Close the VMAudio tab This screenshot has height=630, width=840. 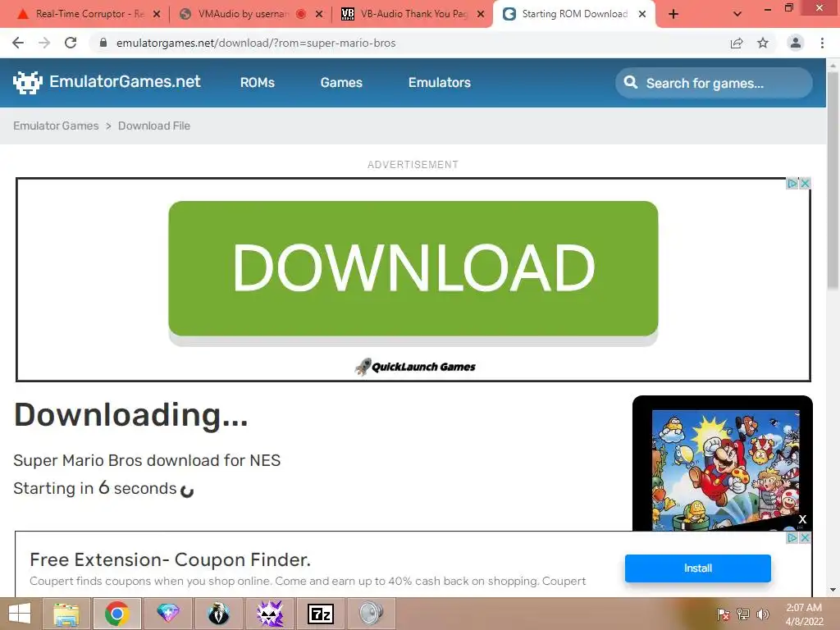pos(319,14)
